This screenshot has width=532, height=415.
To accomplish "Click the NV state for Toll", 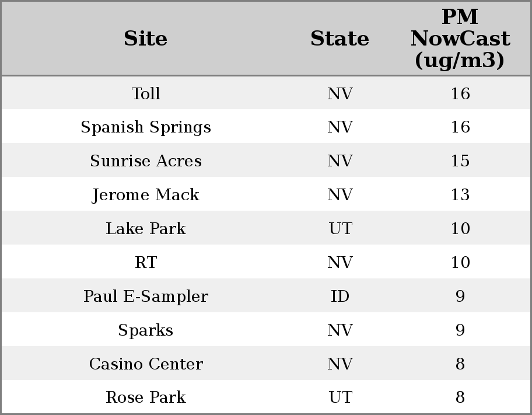I will 340,93.
